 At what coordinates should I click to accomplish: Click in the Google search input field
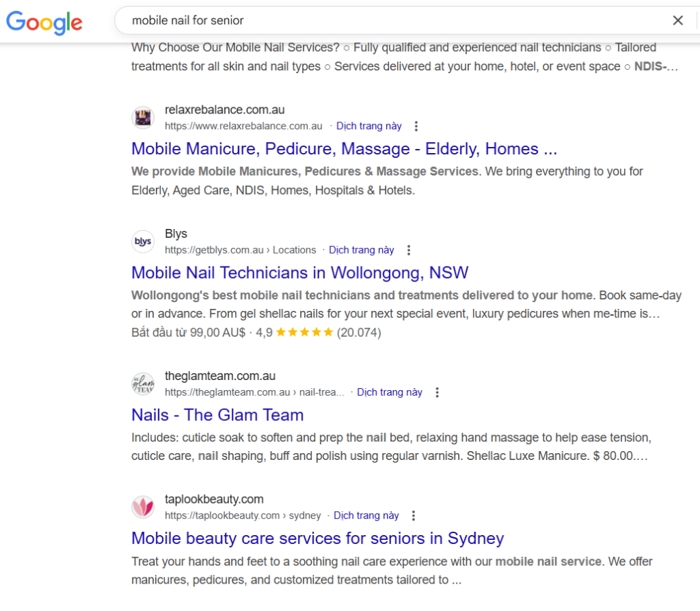coord(390,21)
